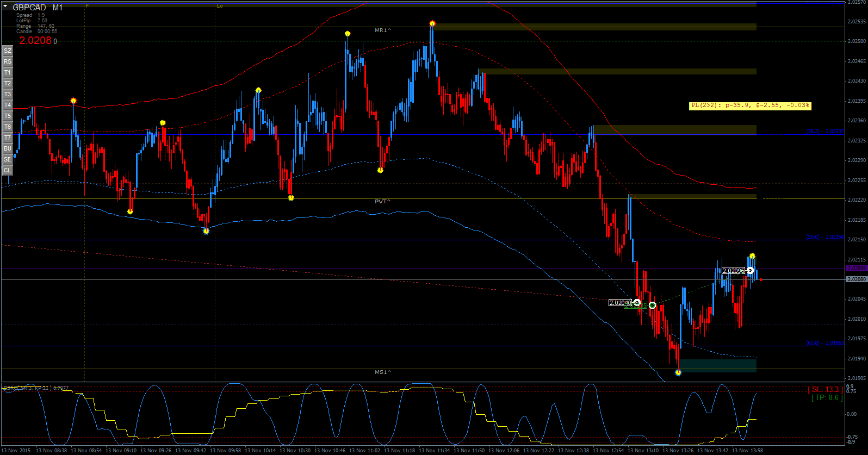Select the blue-yellow star at the MS1 low
This screenshot has width=868, height=455.
point(678,372)
